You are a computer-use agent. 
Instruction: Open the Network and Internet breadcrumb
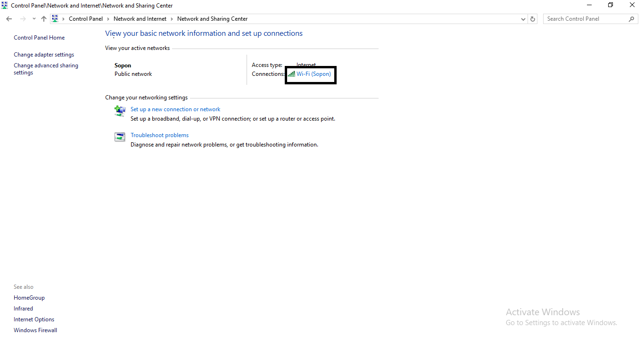click(x=140, y=19)
